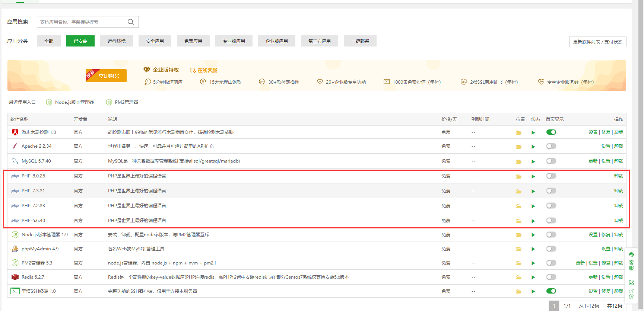Focus the 应用搜索 input field
644x311 pixels.
[x=88, y=22]
